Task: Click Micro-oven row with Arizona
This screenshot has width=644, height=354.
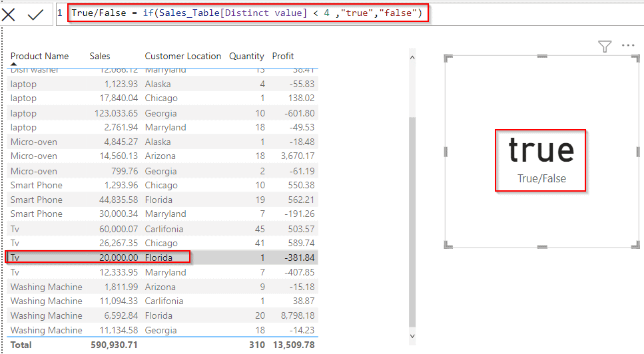Action: pyautogui.click(x=162, y=156)
